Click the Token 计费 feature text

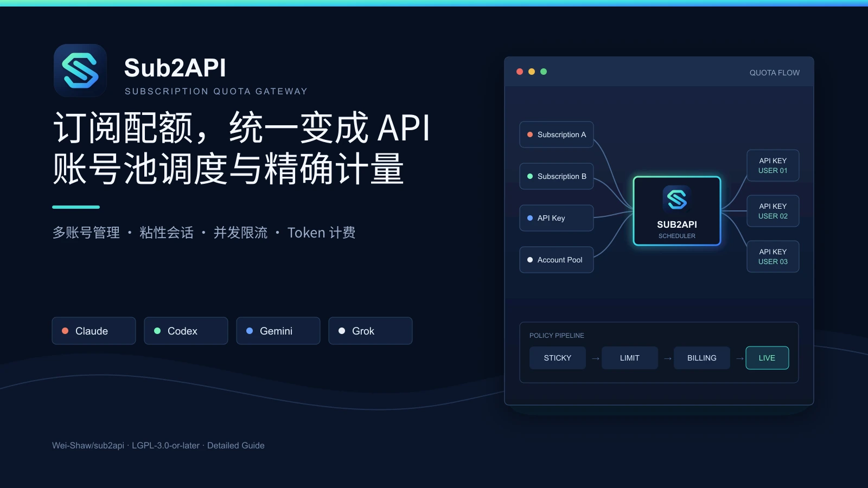(x=321, y=233)
